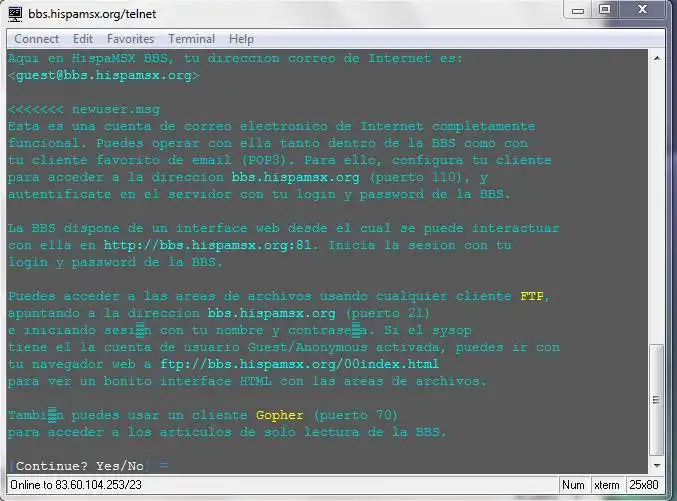Screen dimensions: 677x501
Task: Click the scrollbar down arrow
Action: point(657,466)
